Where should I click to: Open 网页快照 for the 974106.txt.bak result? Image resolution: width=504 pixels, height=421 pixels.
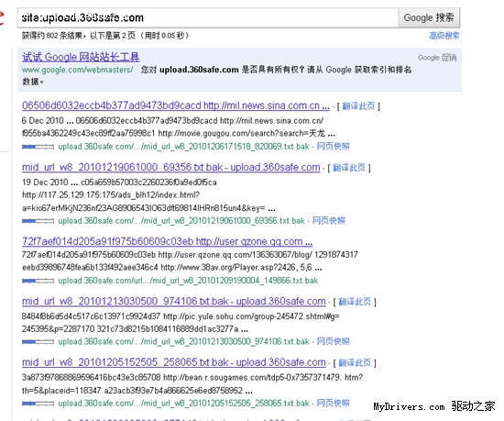(333, 341)
